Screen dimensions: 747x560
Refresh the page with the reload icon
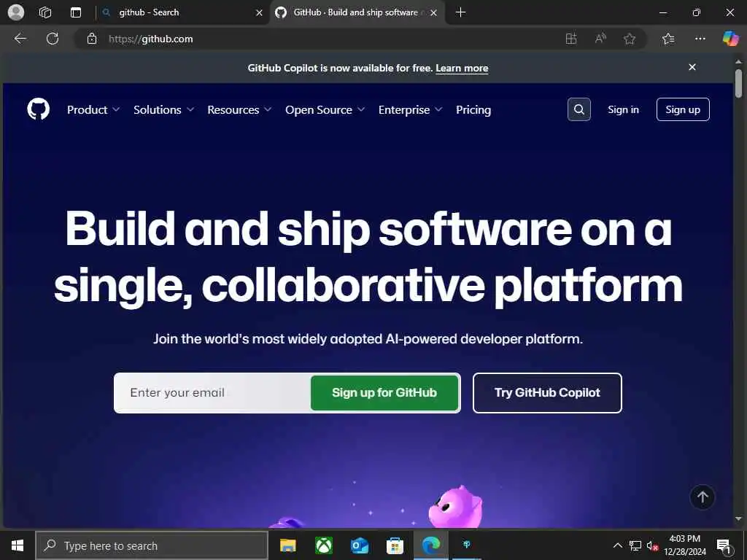pyautogui.click(x=53, y=39)
